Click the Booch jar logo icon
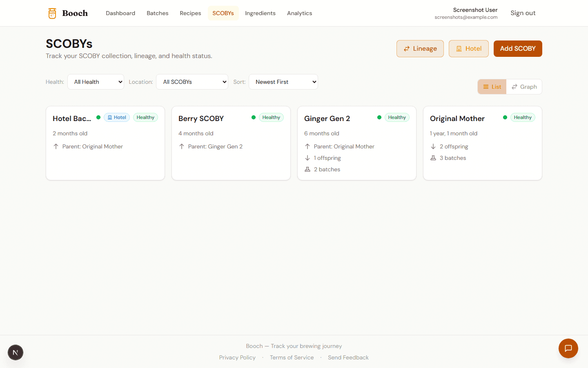Screen dimensions: 588x368 [x=52, y=13]
